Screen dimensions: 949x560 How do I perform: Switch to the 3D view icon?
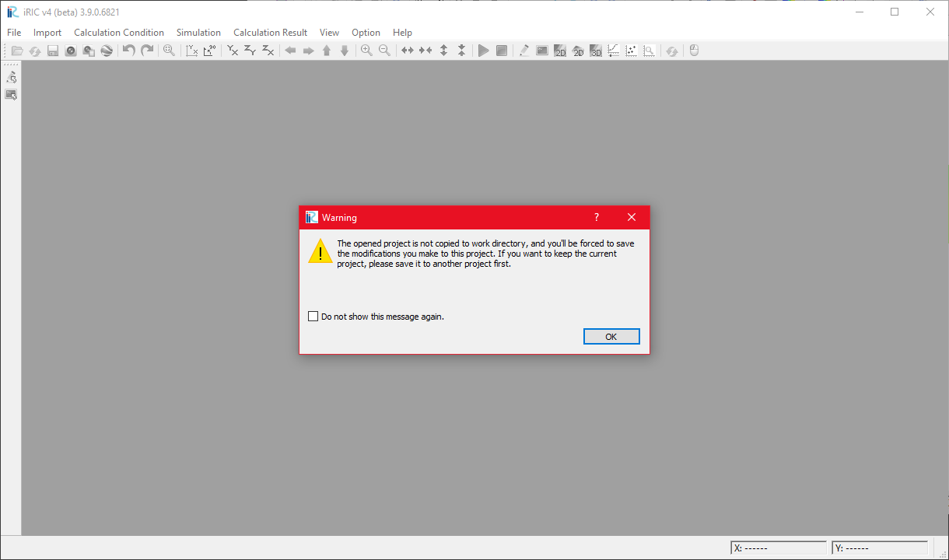tap(595, 50)
